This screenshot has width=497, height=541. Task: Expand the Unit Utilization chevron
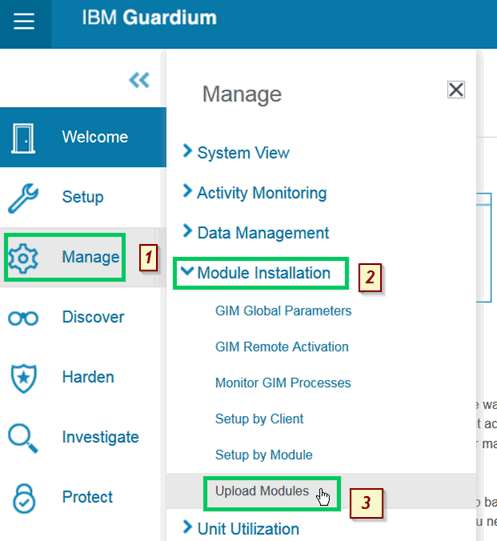coord(187,527)
